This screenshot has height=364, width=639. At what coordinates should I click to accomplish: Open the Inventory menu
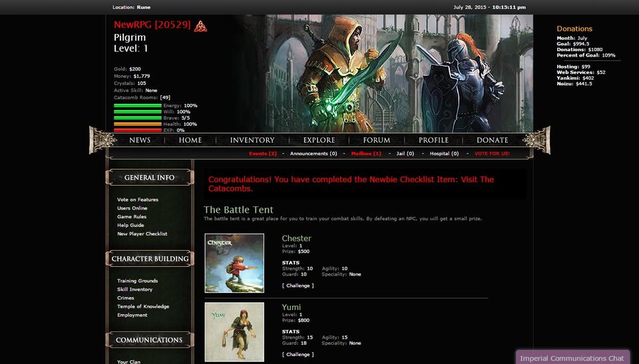coord(252,140)
